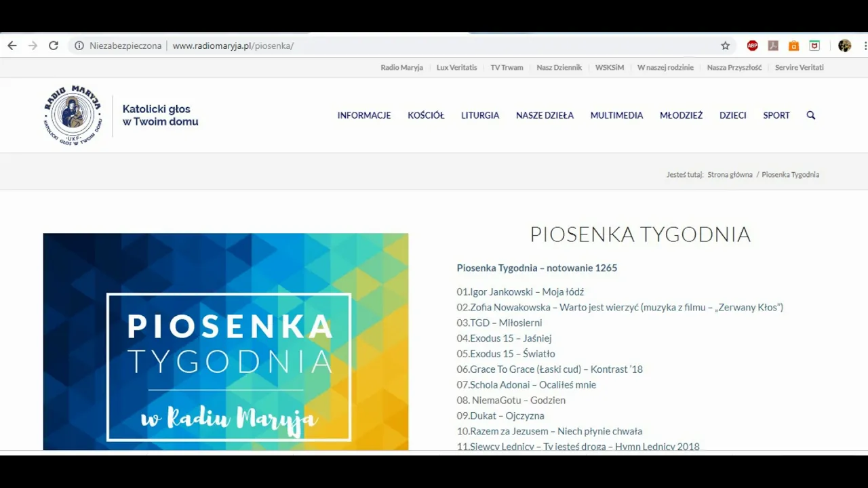Screen dimensions: 868x488
Task: Open the SPORT menu
Action: (x=776, y=115)
